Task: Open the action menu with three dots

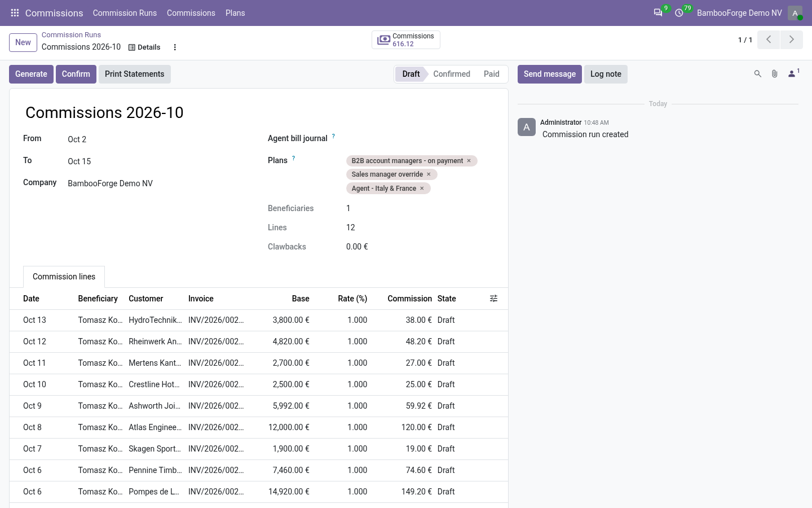Action: click(175, 47)
